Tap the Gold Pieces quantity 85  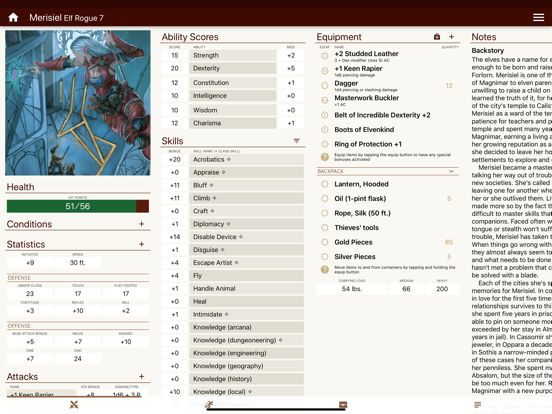[449, 242]
